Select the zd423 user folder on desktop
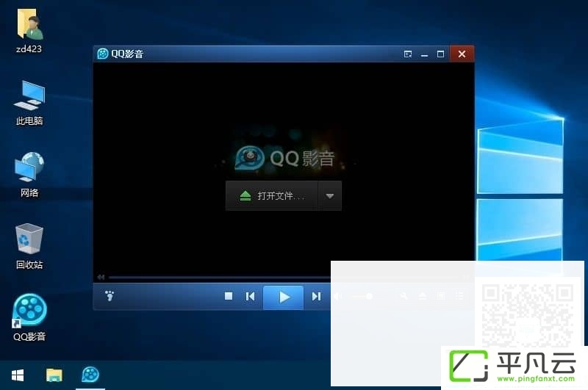The image size is (588, 390). click(x=29, y=31)
